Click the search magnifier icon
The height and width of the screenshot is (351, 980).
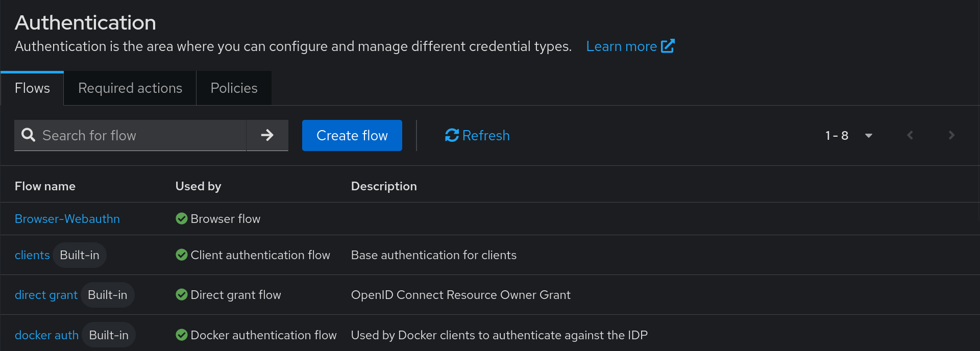pyautogui.click(x=29, y=135)
